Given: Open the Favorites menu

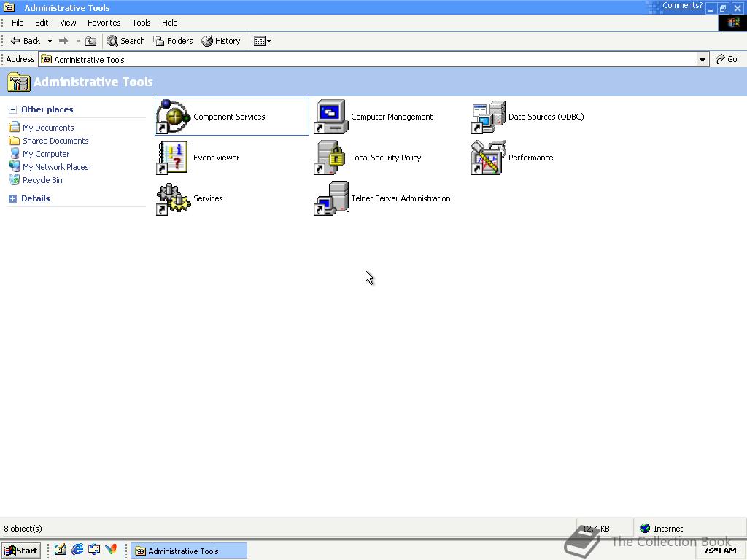Looking at the screenshot, I should [x=104, y=23].
